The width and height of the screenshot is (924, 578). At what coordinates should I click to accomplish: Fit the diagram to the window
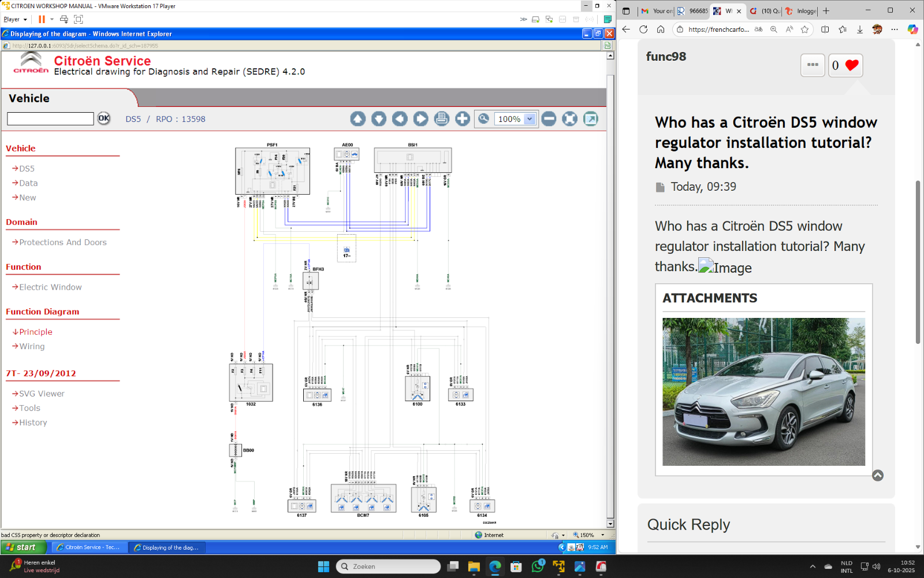(570, 118)
